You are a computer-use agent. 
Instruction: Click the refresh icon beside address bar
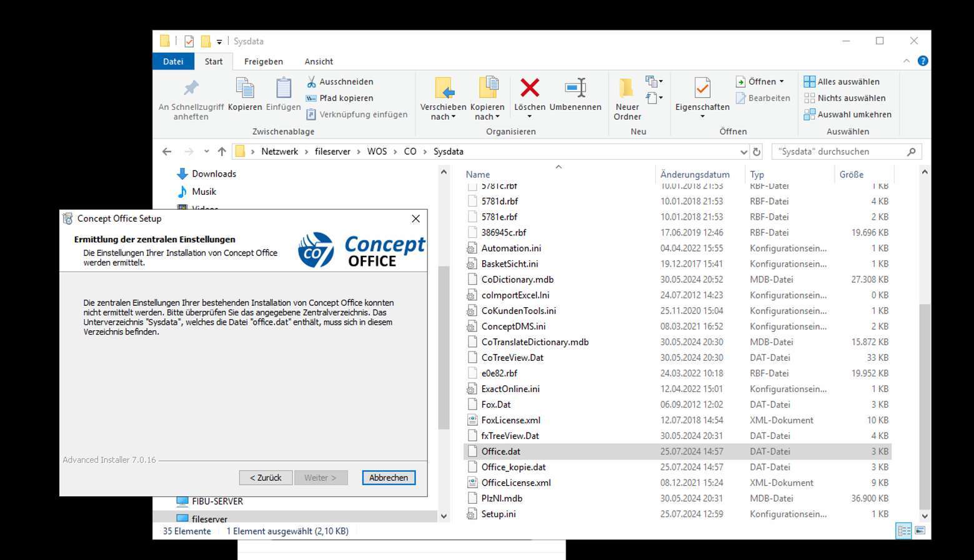(757, 152)
